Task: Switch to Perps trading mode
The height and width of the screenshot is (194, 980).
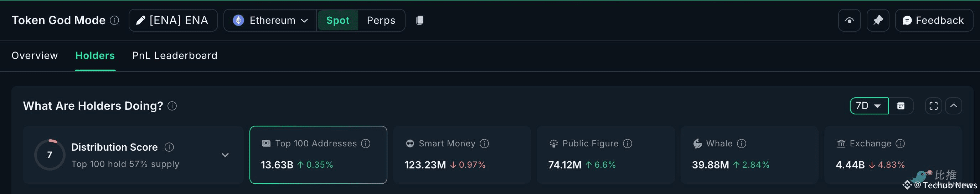Action: 381,20
